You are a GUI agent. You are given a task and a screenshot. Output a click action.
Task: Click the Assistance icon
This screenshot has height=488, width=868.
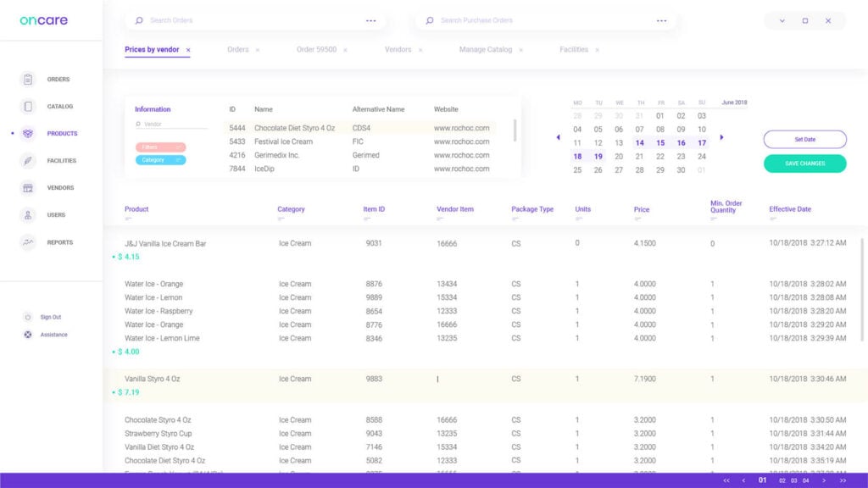[27, 335]
